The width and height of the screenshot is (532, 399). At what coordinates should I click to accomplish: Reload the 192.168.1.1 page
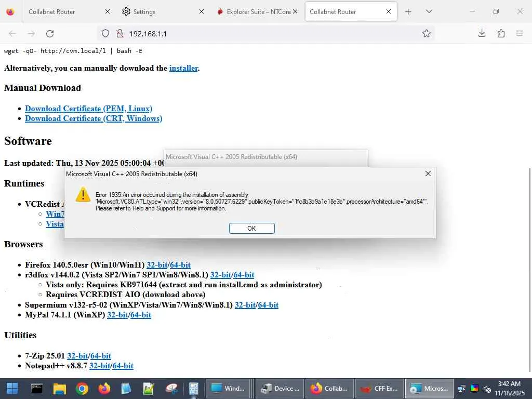pyautogui.click(x=50, y=34)
